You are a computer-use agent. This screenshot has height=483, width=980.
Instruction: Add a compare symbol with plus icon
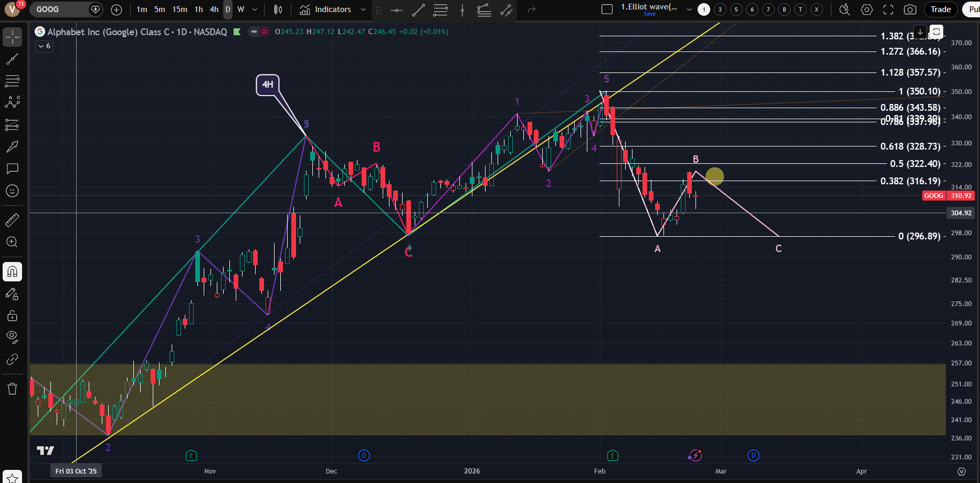coord(117,9)
